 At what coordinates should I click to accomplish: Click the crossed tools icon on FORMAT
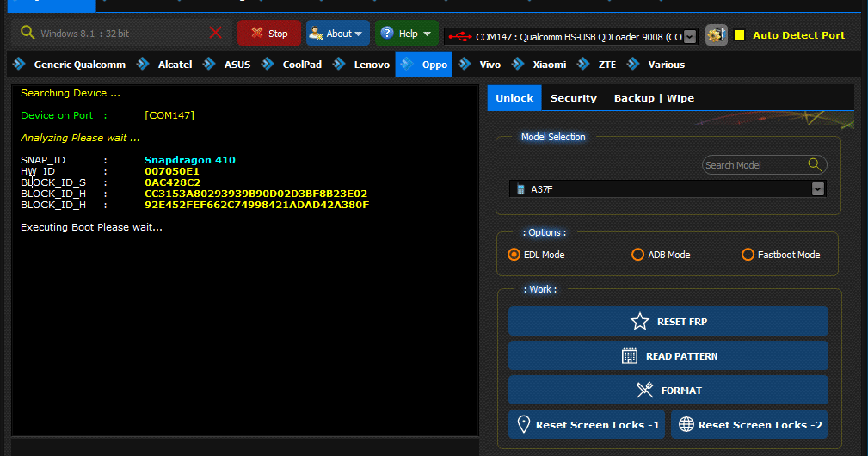click(x=645, y=390)
